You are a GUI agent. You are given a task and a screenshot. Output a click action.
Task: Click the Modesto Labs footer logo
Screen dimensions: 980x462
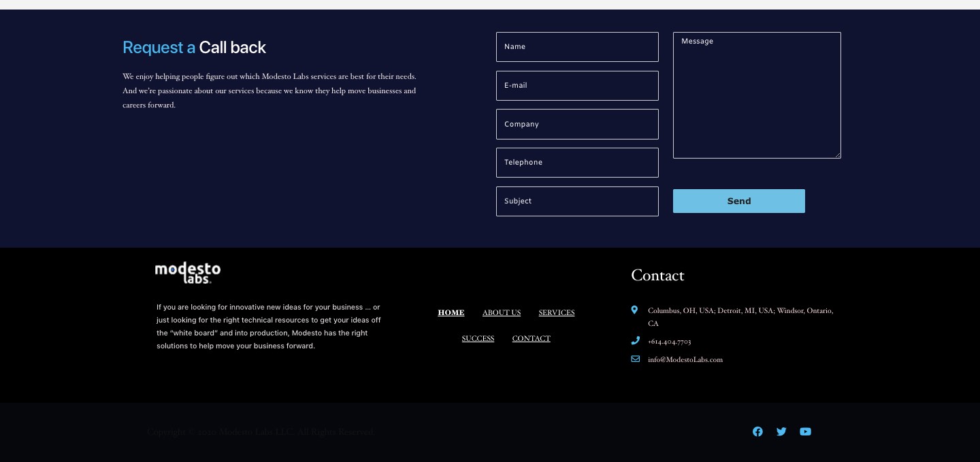click(188, 273)
